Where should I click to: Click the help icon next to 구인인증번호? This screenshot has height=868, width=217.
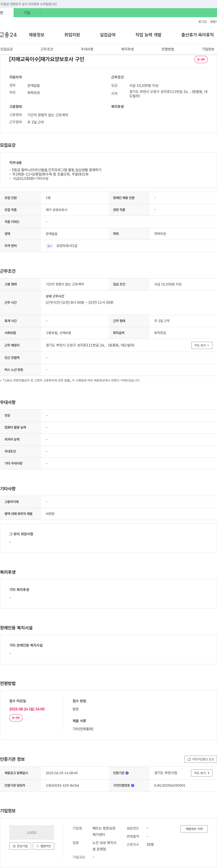pos(133,785)
